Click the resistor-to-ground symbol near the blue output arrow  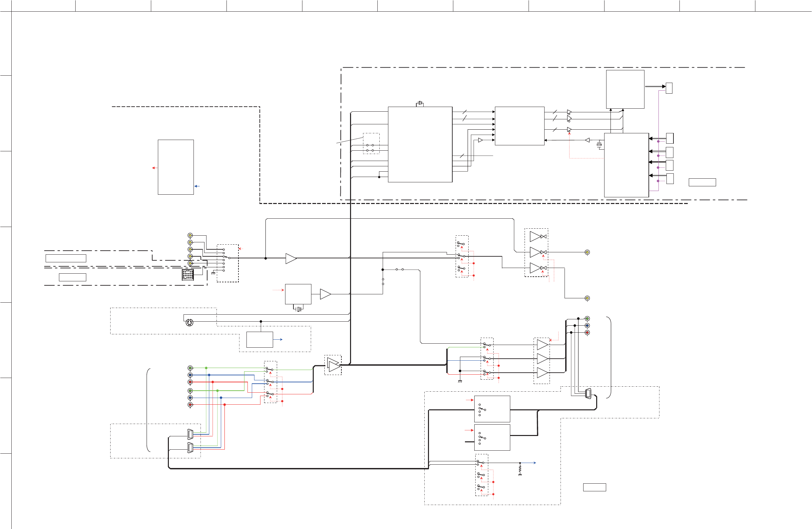[520, 469]
